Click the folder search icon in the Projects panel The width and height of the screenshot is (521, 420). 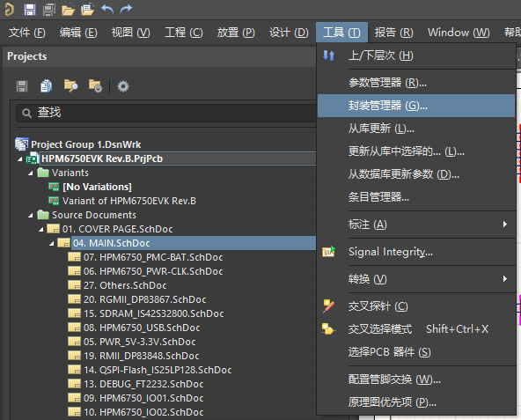pos(70,85)
